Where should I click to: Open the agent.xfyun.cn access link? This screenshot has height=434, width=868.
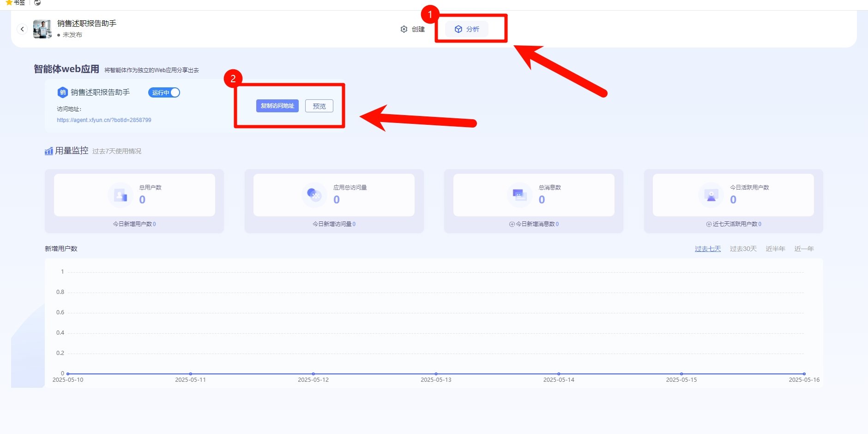coord(104,120)
